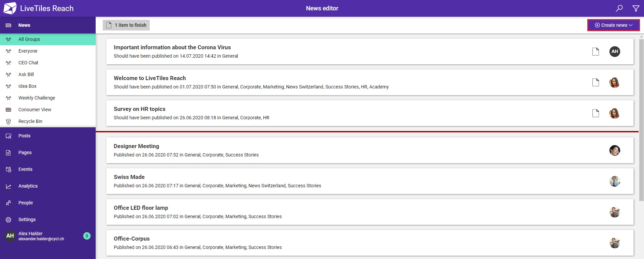Click the Posts icon in sidebar
Viewport: 644px width, 259px height.
pyautogui.click(x=8, y=136)
